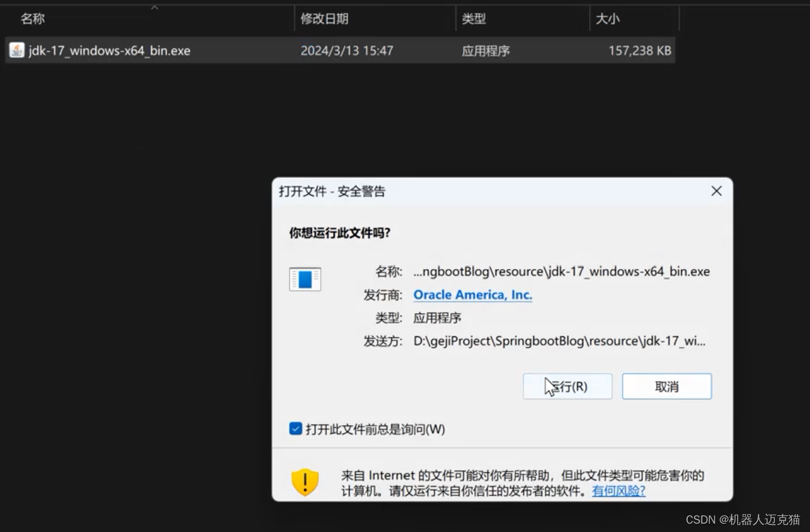
Task: Click the Run (运行) button
Action: [x=567, y=386]
